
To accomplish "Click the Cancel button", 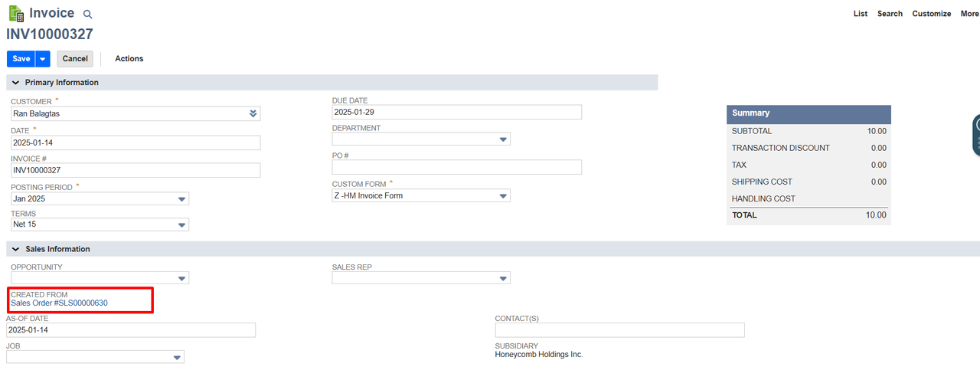I will 75,59.
